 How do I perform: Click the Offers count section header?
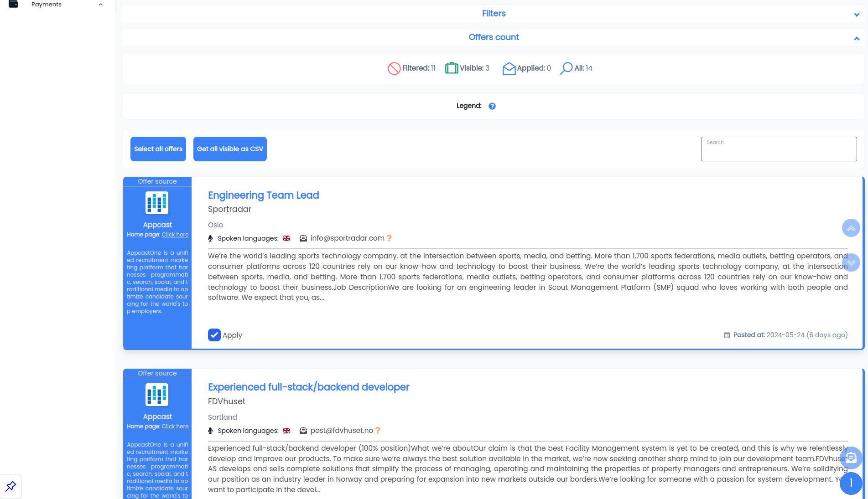(x=494, y=37)
